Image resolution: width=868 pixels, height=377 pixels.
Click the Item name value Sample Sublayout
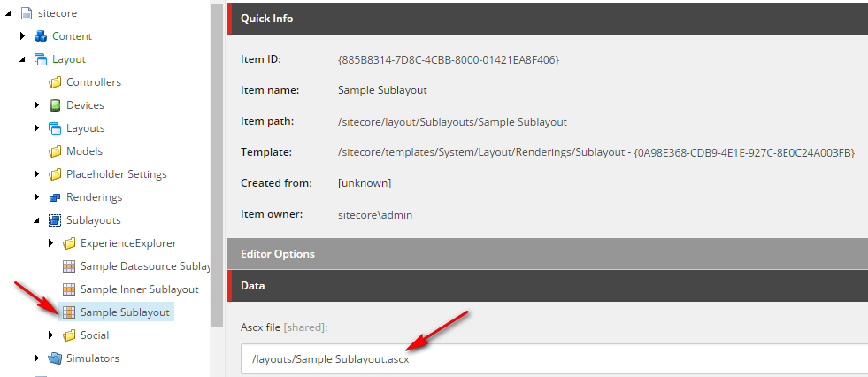(x=382, y=90)
